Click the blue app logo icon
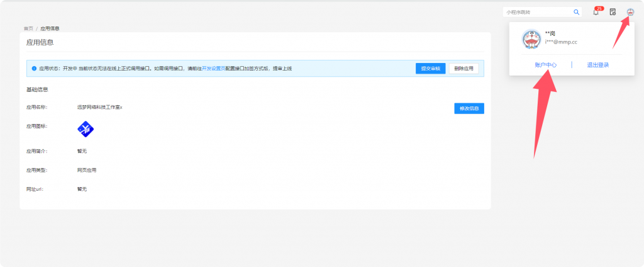 [x=86, y=129]
